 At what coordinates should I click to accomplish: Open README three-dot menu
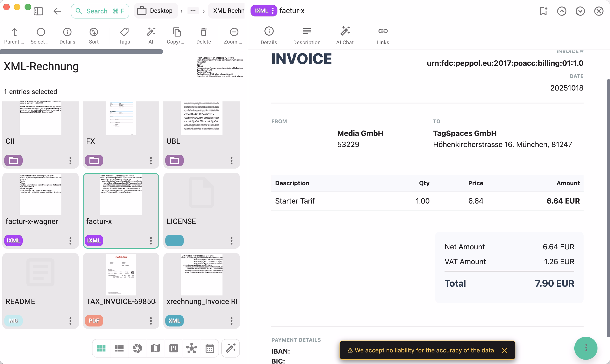tap(70, 321)
